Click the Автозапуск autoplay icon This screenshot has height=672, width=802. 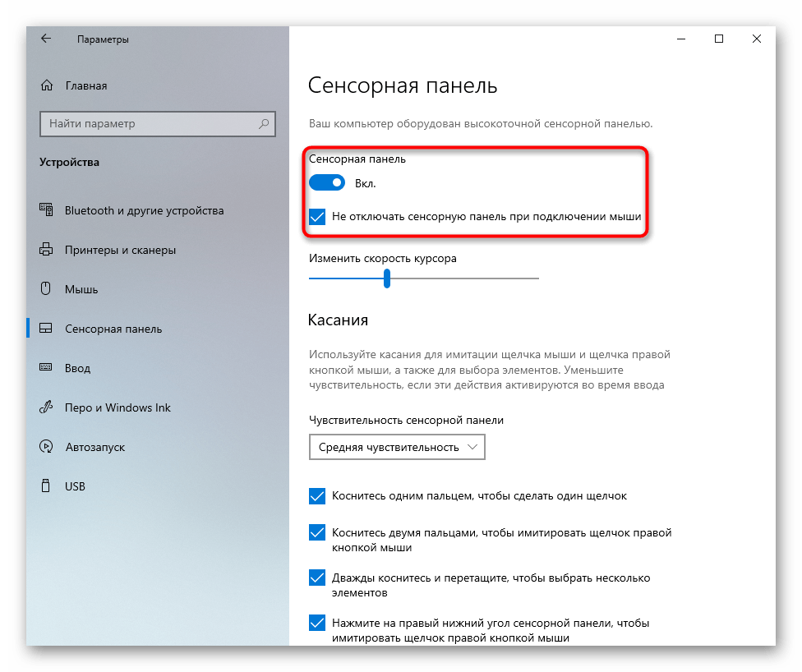coord(46,446)
